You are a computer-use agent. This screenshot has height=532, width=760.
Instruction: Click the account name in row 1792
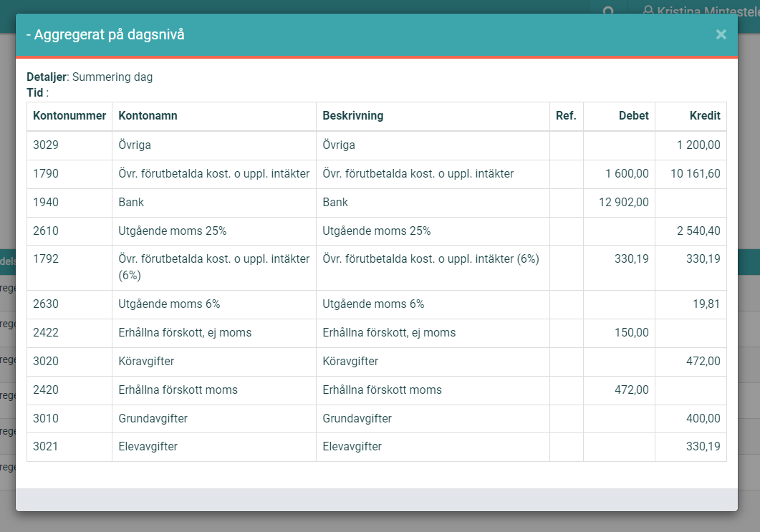(x=213, y=267)
